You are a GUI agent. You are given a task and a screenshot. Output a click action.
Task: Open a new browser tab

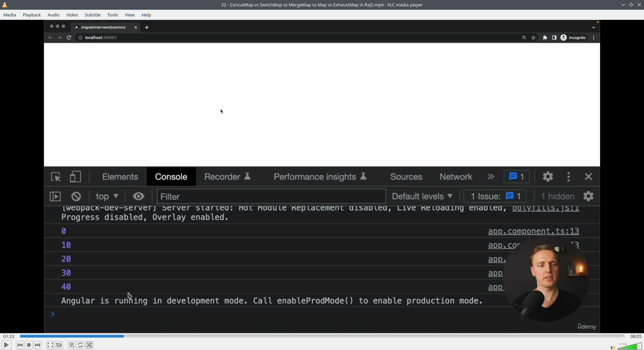tap(147, 28)
